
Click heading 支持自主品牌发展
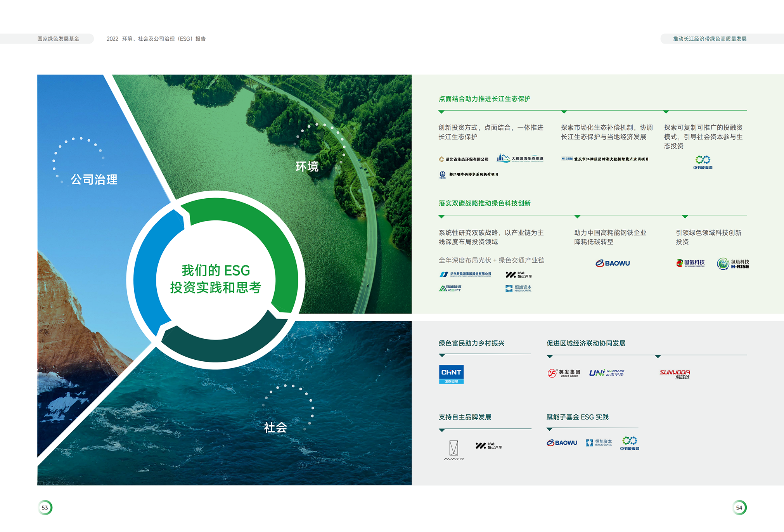click(465, 417)
